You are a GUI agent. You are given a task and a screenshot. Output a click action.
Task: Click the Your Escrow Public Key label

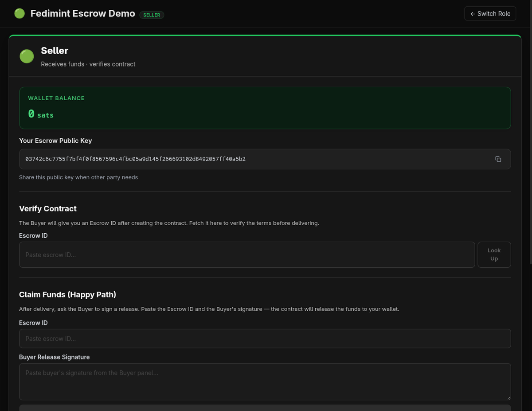click(55, 141)
